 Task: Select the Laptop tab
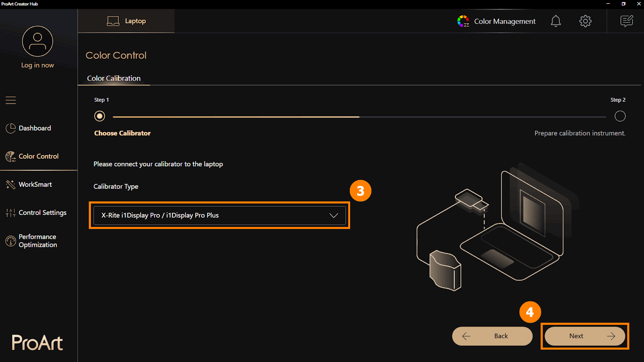[x=126, y=21]
